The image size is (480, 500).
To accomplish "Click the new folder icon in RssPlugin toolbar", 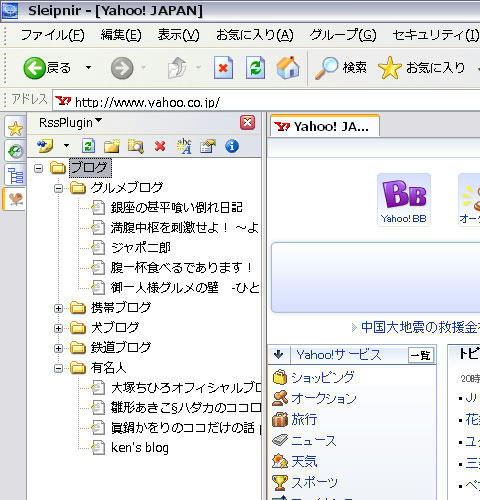I will [x=112, y=146].
